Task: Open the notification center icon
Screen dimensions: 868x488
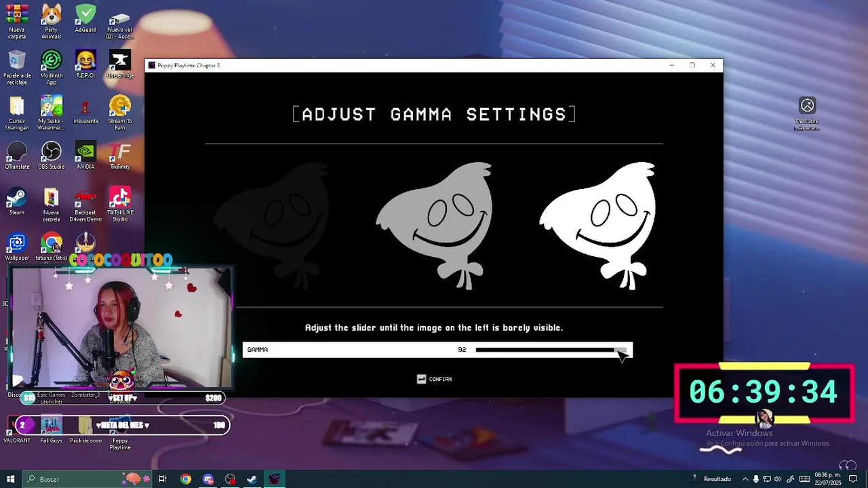Action: pyautogui.click(x=854, y=479)
